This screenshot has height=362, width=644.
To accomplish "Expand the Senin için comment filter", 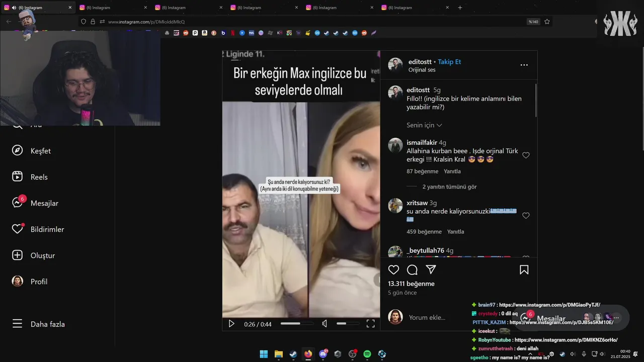I will point(424,125).
